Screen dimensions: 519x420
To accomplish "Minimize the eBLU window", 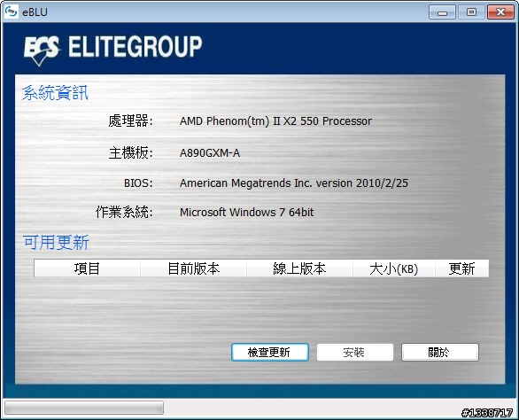I will click(442, 12).
